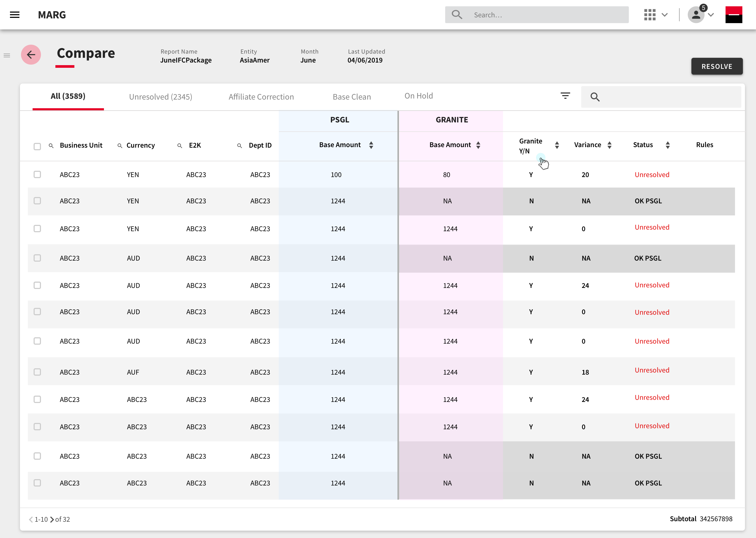Viewport: 756px width, 538px height.
Task: Click the AUF currency cell
Action: pyautogui.click(x=133, y=372)
